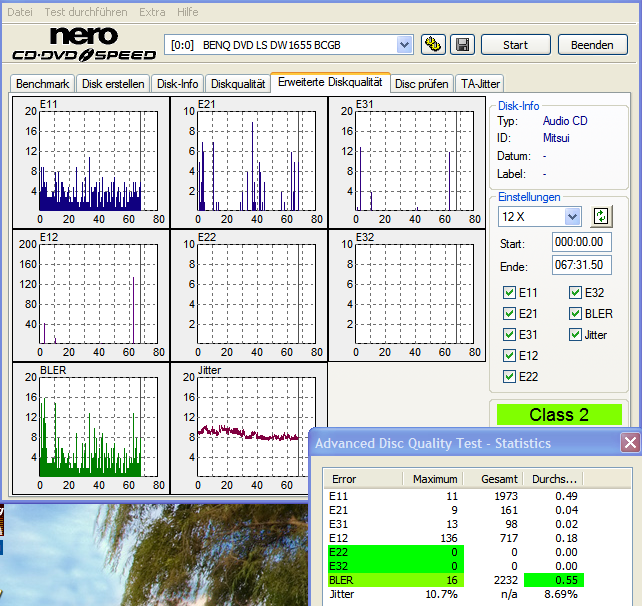Open the Datei menu
Viewport: 642px width, 606px height.
(20, 11)
